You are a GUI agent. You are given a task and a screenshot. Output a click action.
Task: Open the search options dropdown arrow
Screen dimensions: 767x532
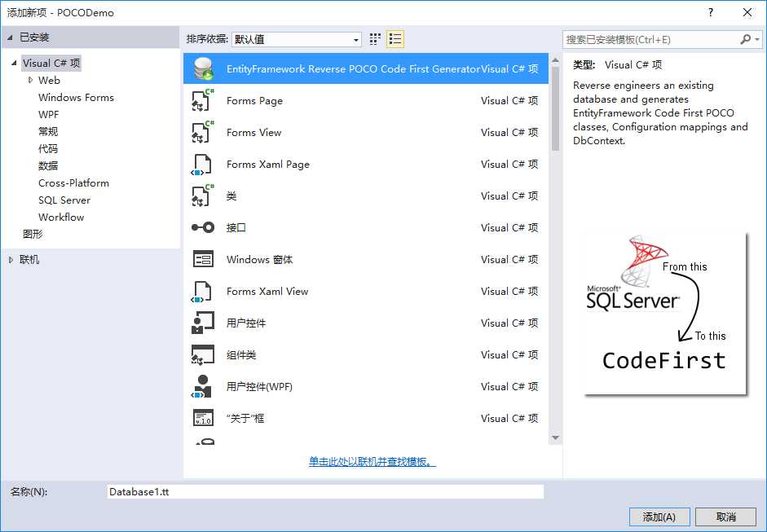coord(757,39)
